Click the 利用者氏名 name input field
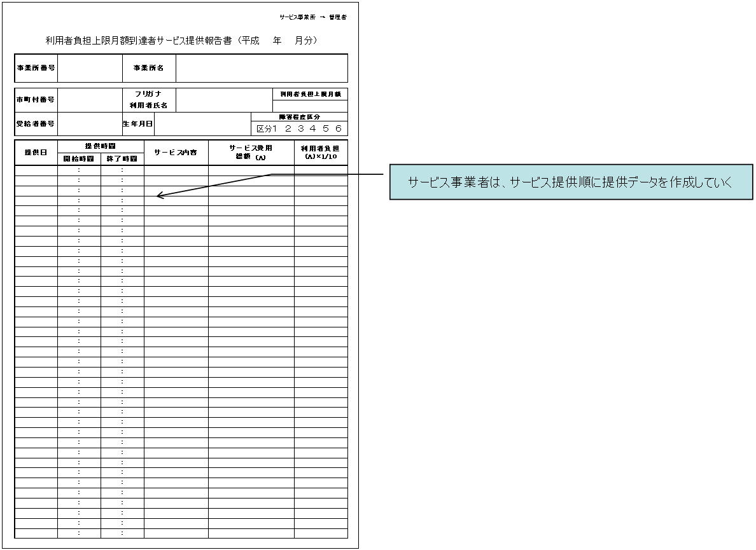Image resolution: width=756 pixels, height=550 pixels. click(x=224, y=100)
